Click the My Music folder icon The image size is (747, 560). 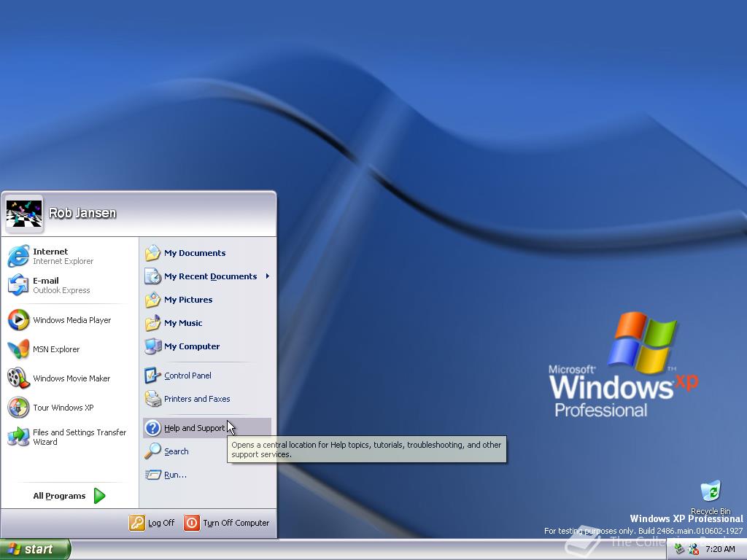pyautogui.click(x=153, y=323)
